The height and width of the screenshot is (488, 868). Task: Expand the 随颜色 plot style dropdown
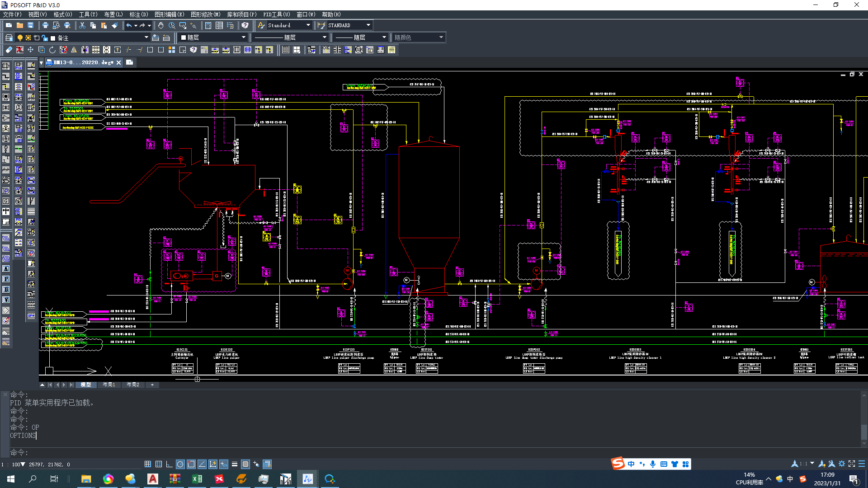pyautogui.click(x=441, y=38)
